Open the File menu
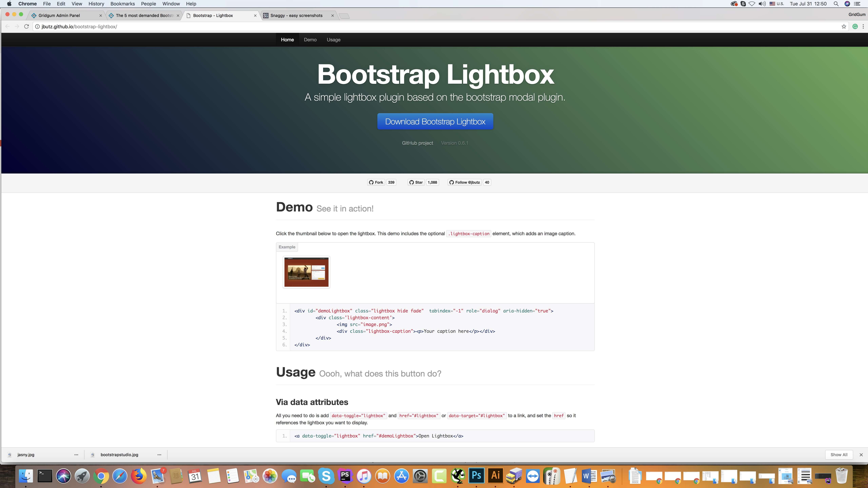This screenshot has height=488, width=868. [47, 4]
